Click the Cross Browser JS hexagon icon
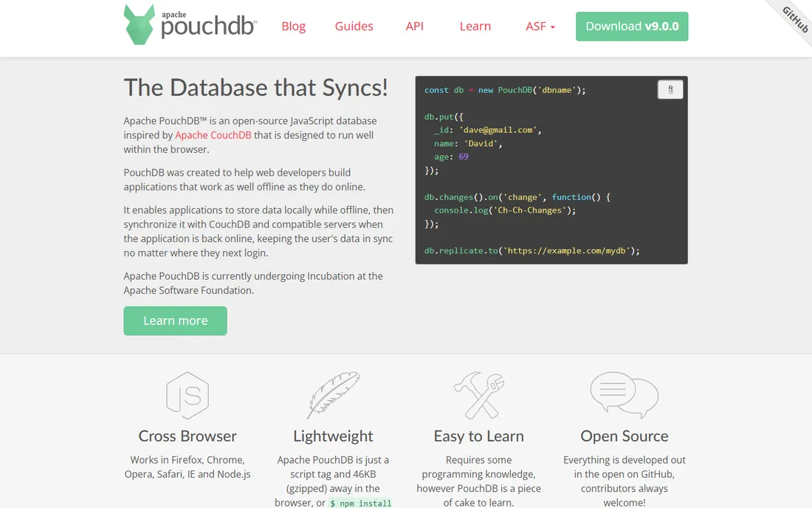 [187, 395]
